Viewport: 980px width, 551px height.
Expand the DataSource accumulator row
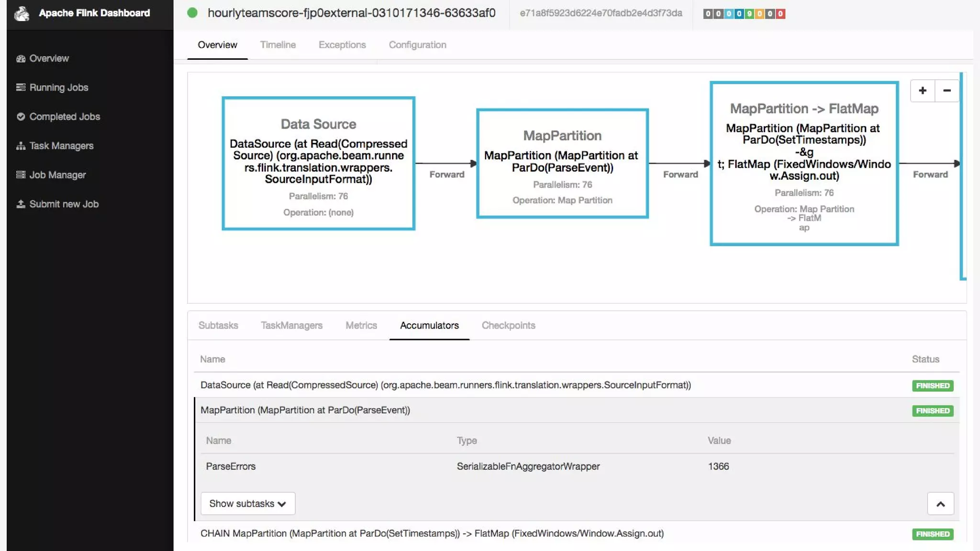click(445, 385)
